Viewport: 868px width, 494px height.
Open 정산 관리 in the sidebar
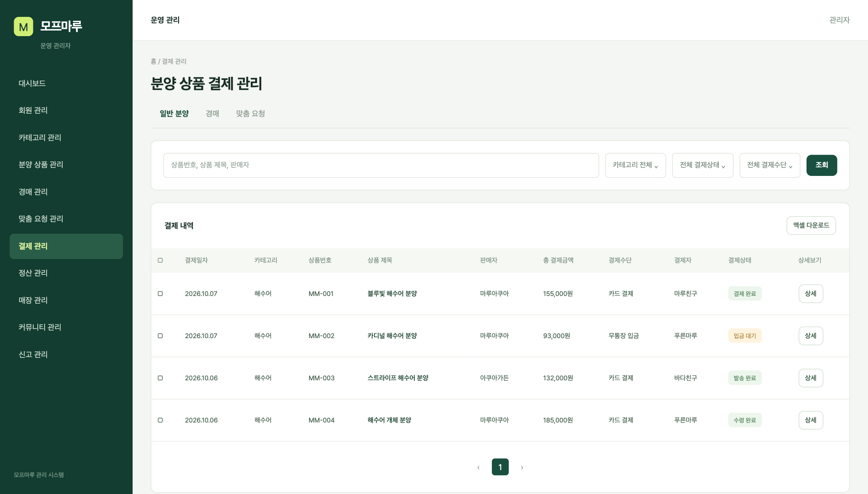tap(66, 273)
